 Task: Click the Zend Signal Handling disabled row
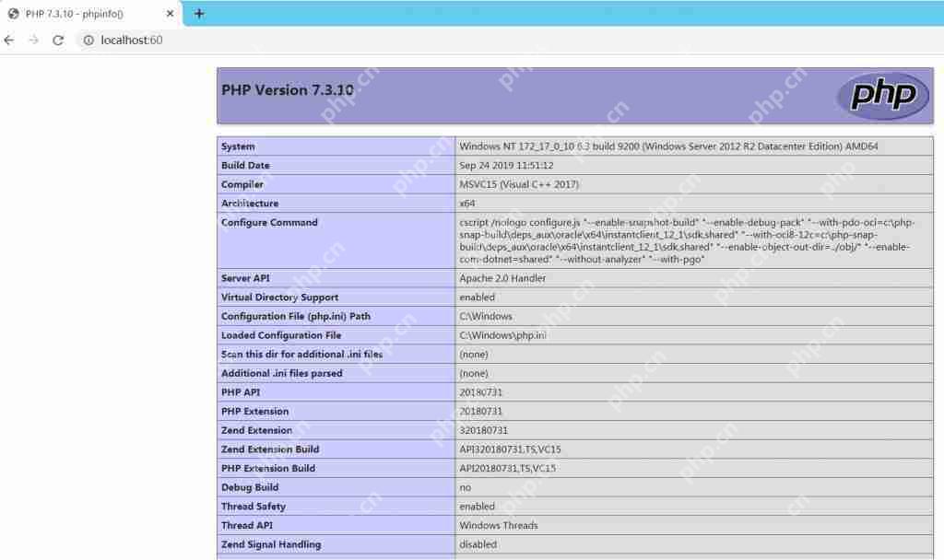369,544
